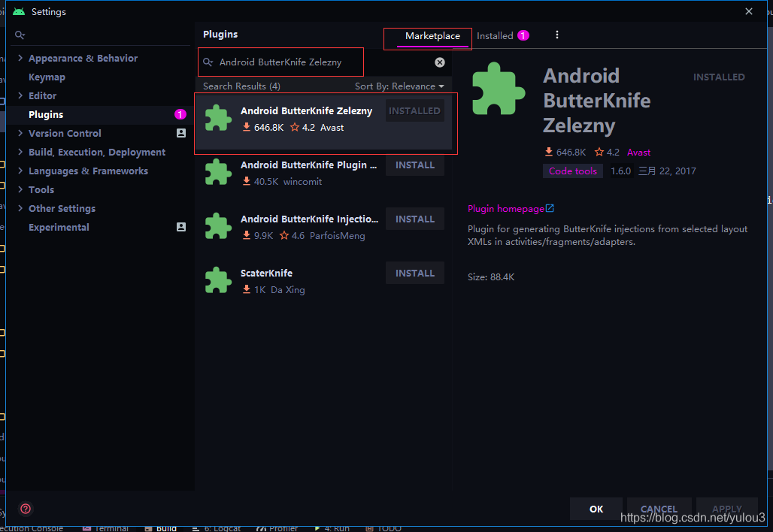Screen dimensions: 773x532
Task: Click the INSTALLED label on Zelezny search result
Action: pos(414,111)
